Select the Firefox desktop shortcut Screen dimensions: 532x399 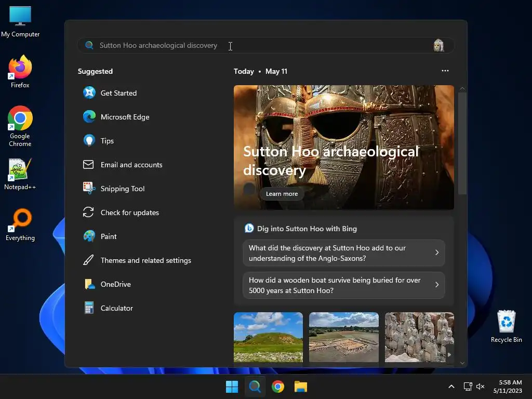click(20, 72)
